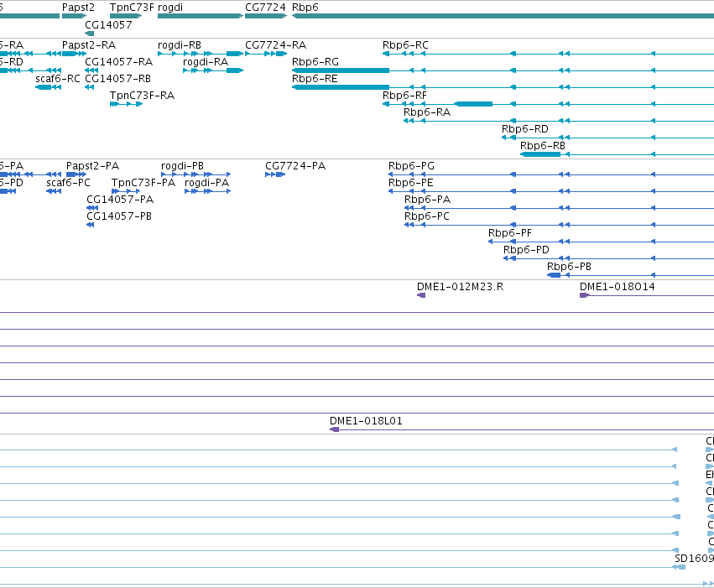Click the CG7724 gene label

(265, 8)
